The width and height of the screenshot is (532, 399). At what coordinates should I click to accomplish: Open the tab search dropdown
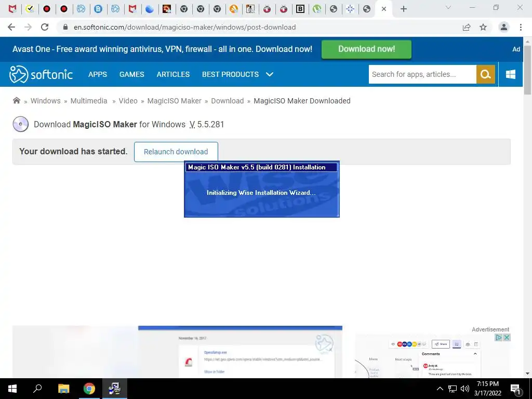click(448, 7)
